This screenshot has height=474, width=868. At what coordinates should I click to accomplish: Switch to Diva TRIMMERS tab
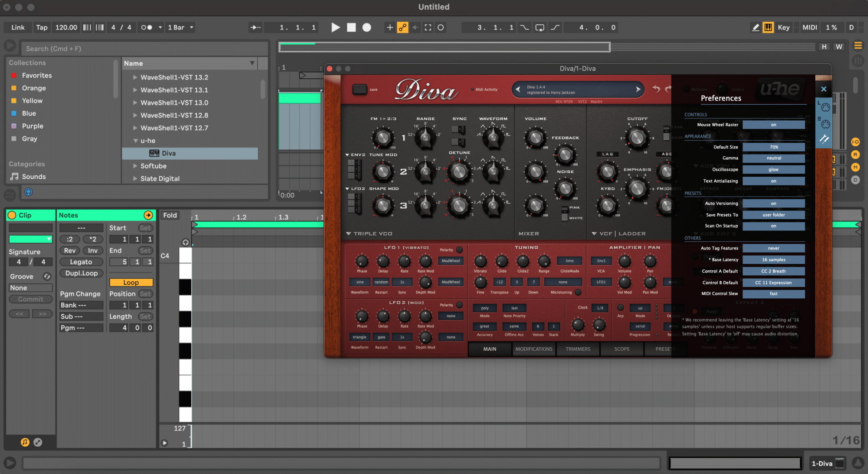578,349
